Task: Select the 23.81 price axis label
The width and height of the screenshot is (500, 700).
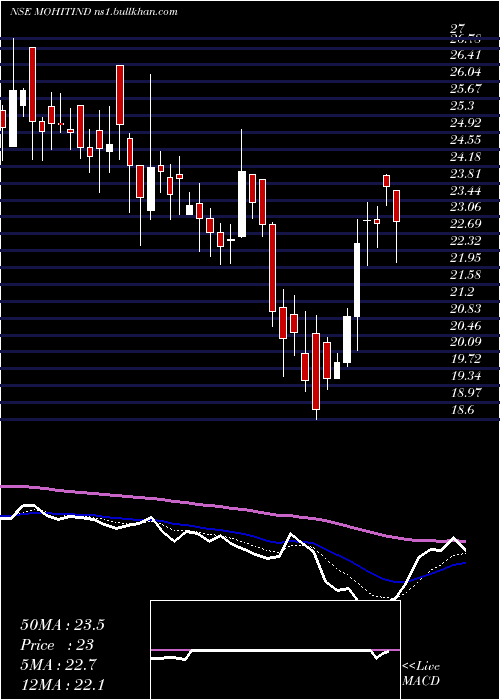Action: (466, 174)
